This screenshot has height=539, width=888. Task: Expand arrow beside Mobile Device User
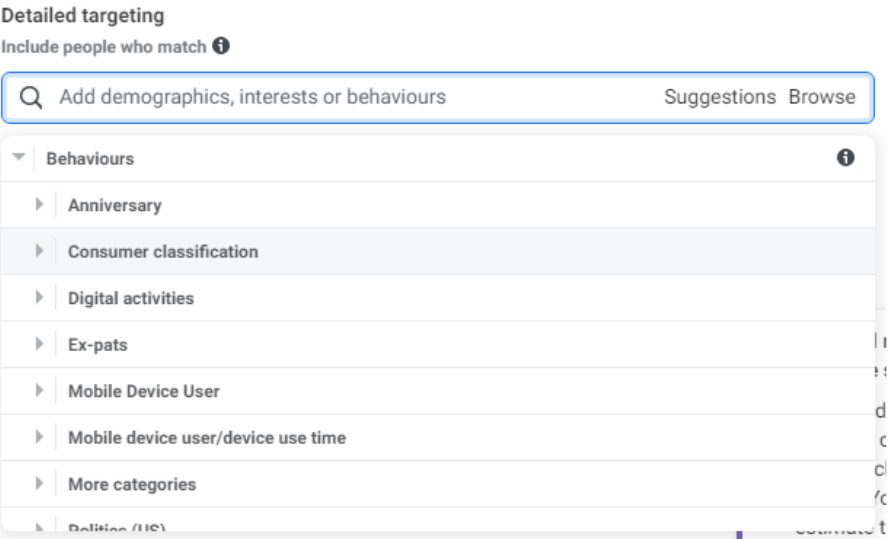[x=40, y=391]
